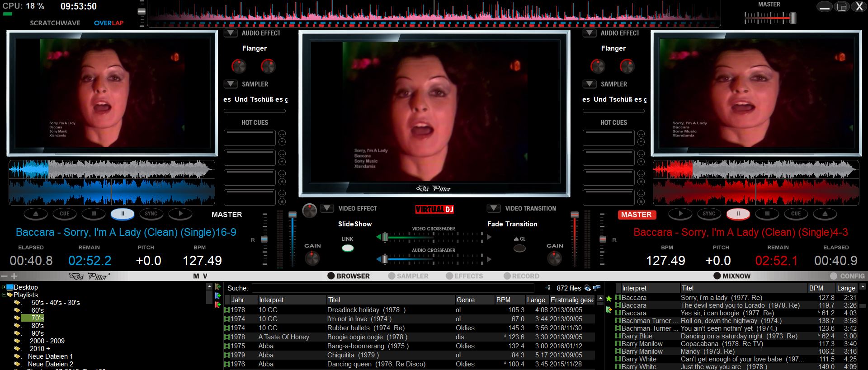Click the right arrow of audio crossfader

pyautogui.click(x=489, y=259)
